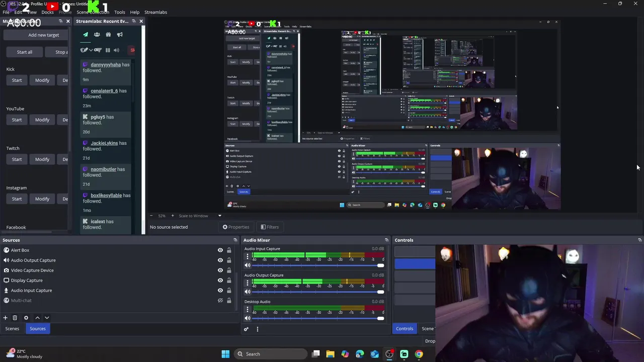Close the Streamlabs Recent Events dock
Image resolution: width=644 pixels, height=362 pixels.
pos(141,21)
